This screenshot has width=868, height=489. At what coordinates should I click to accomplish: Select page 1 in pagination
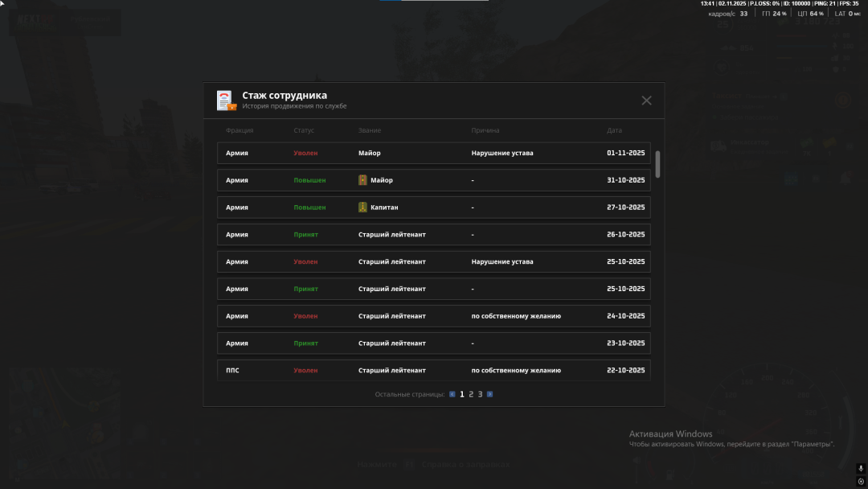point(462,394)
